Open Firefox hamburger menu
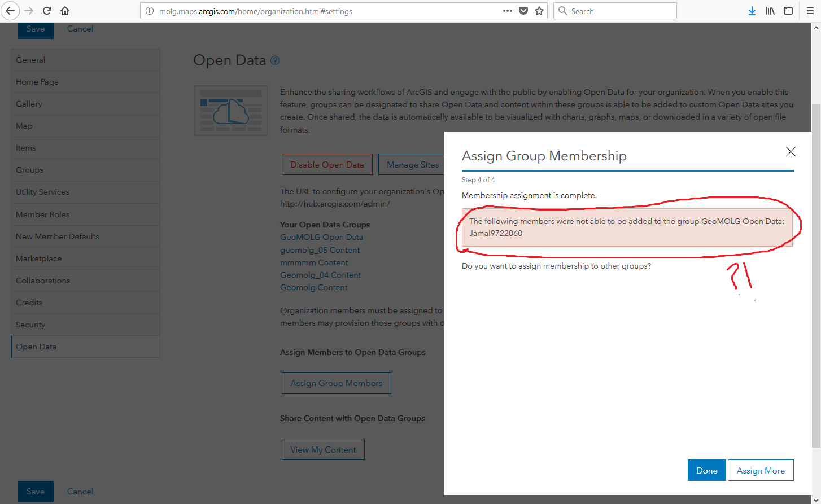The width and height of the screenshot is (821, 504). (810, 11)
